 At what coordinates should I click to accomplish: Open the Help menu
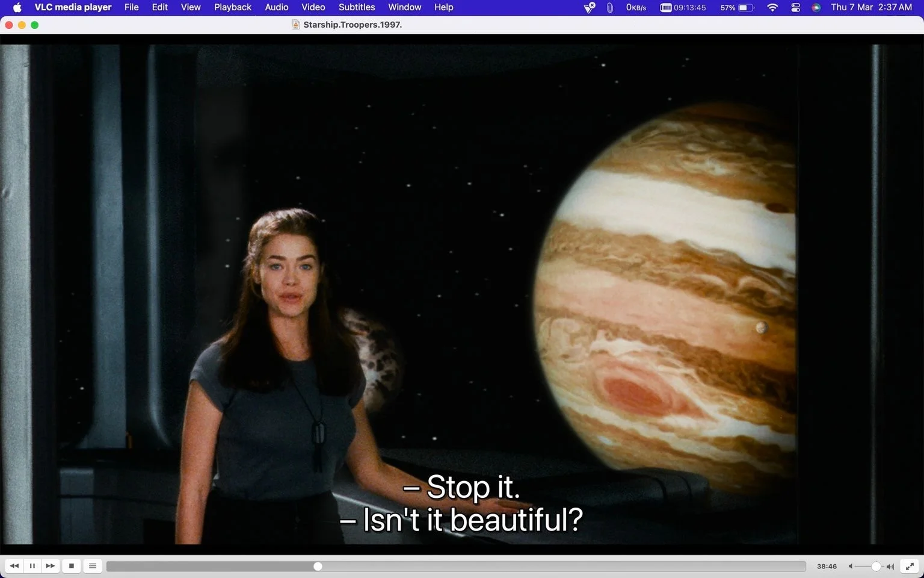coord(443,7)
